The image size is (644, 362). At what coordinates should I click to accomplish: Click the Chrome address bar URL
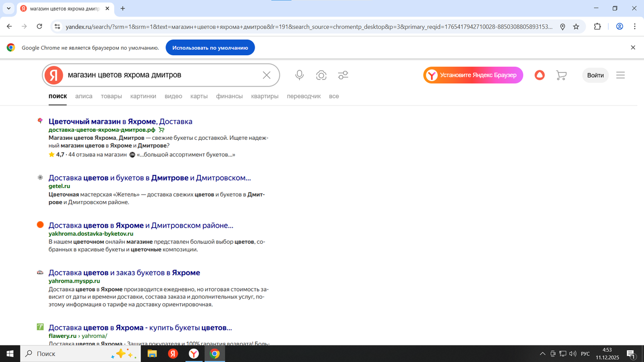tap(308, 27)
